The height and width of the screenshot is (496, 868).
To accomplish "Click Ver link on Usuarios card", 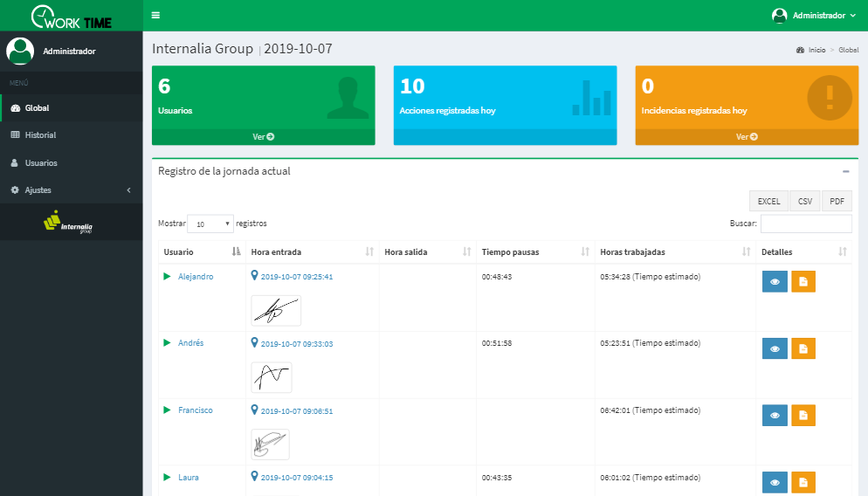I will [263, 137].
